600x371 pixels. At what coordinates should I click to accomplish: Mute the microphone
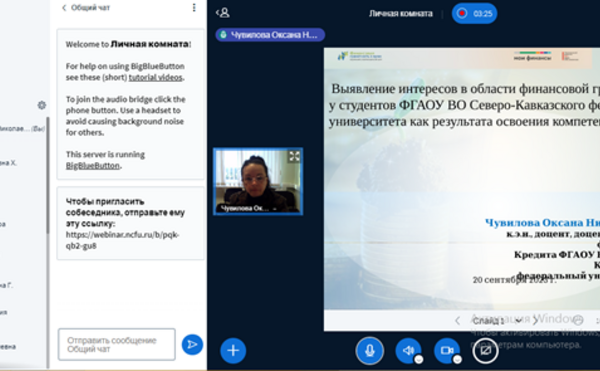point(369,350)
